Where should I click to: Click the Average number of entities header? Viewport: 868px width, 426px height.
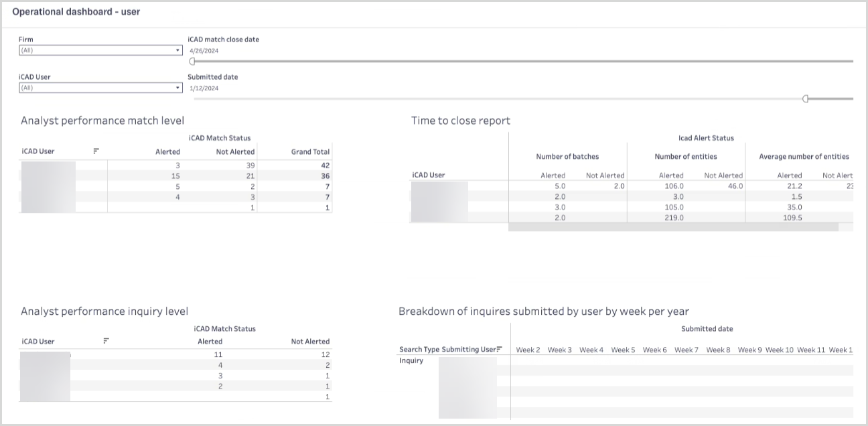(804, 157)
